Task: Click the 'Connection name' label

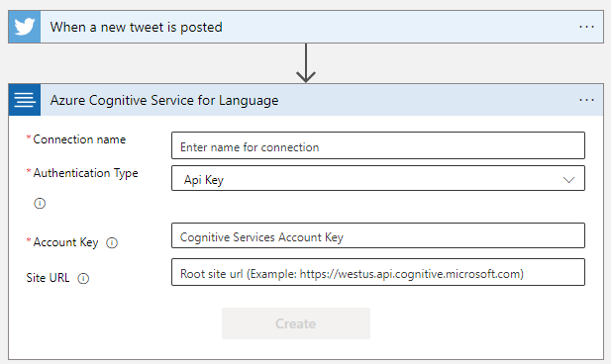Action: [79, 139]
